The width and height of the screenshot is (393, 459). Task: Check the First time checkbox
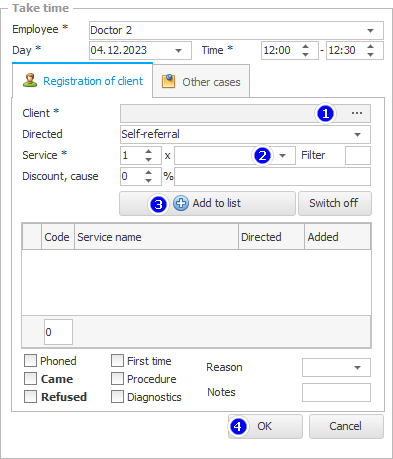[x=117, y=361]
